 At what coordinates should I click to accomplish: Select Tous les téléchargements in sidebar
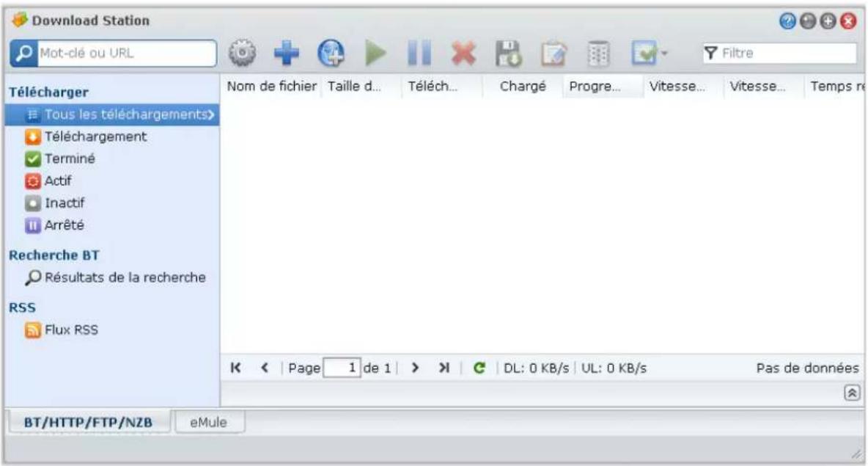112,114
